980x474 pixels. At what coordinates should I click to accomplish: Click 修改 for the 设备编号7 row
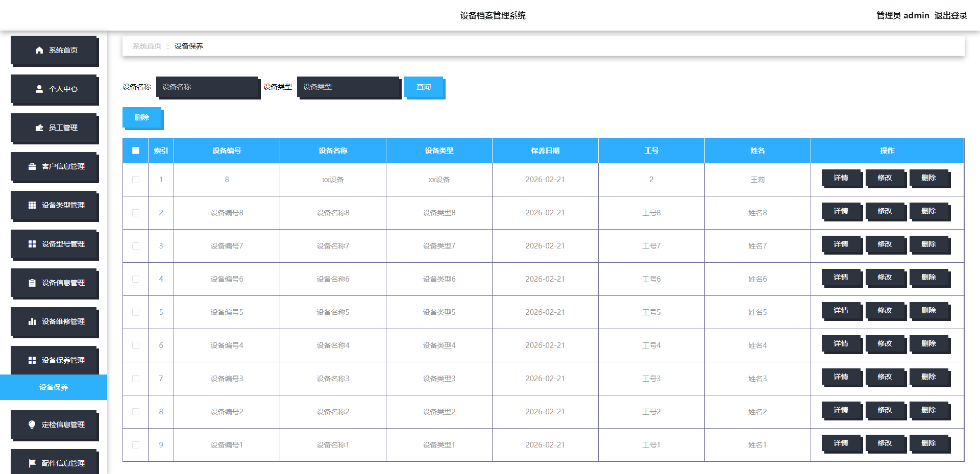tap(886, 245)
